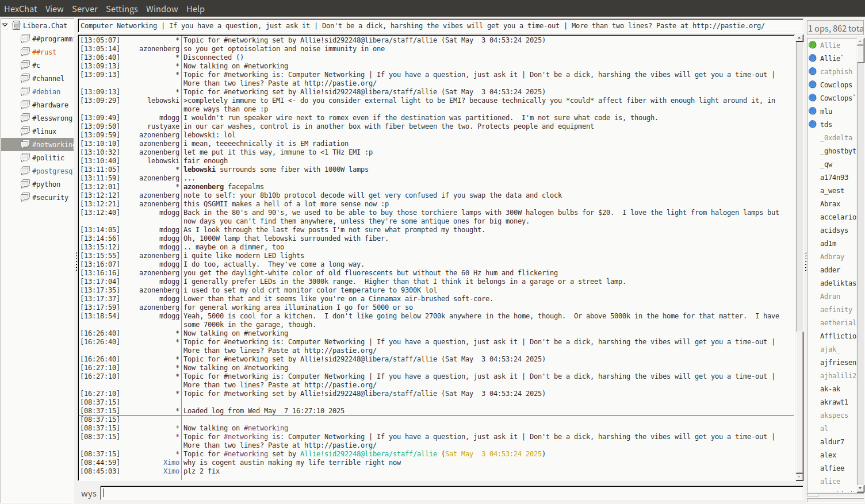
Task: Select user aldur7 in the user list
Action: 832,442
